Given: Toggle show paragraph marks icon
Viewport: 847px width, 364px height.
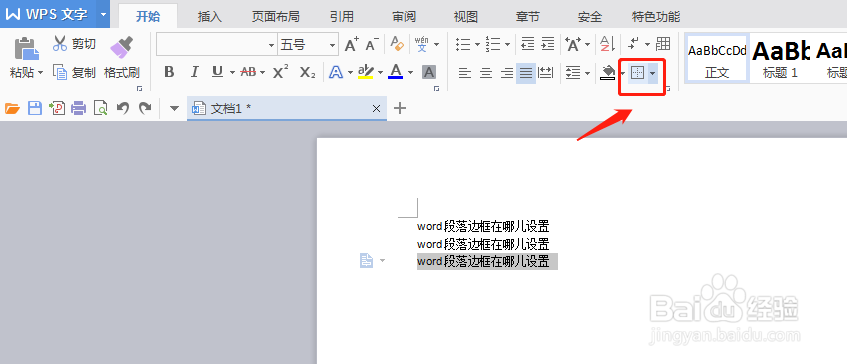Looking at the screenshot, I should [634, 44].
